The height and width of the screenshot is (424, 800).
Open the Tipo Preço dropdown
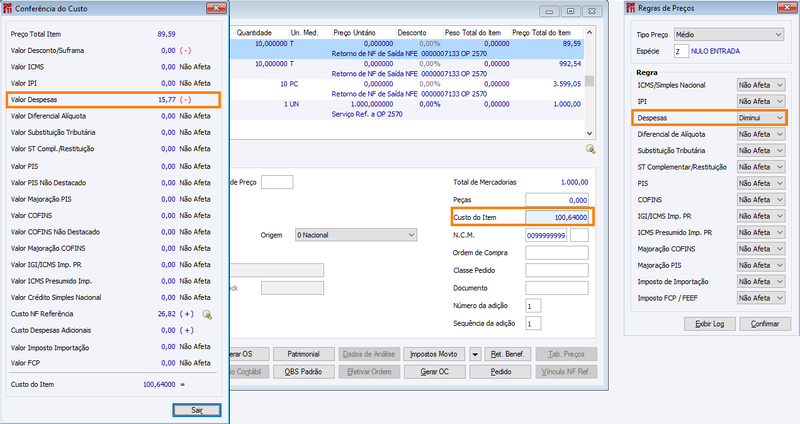(x=729, y=34)
